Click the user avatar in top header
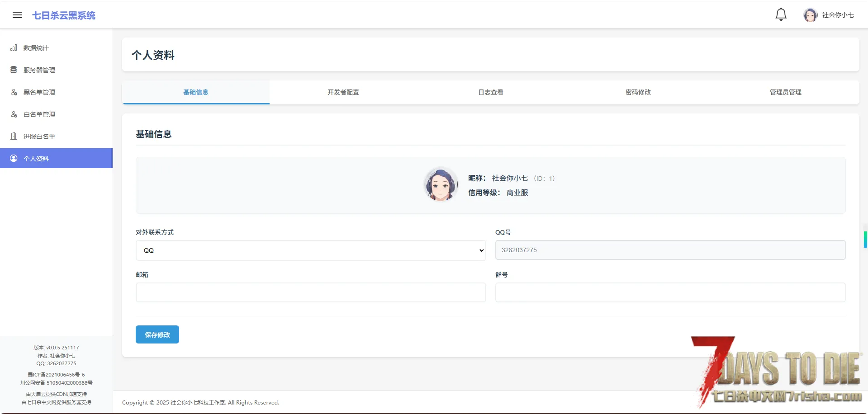The height and width of the screenshot is (414, 868). point(810,15)
